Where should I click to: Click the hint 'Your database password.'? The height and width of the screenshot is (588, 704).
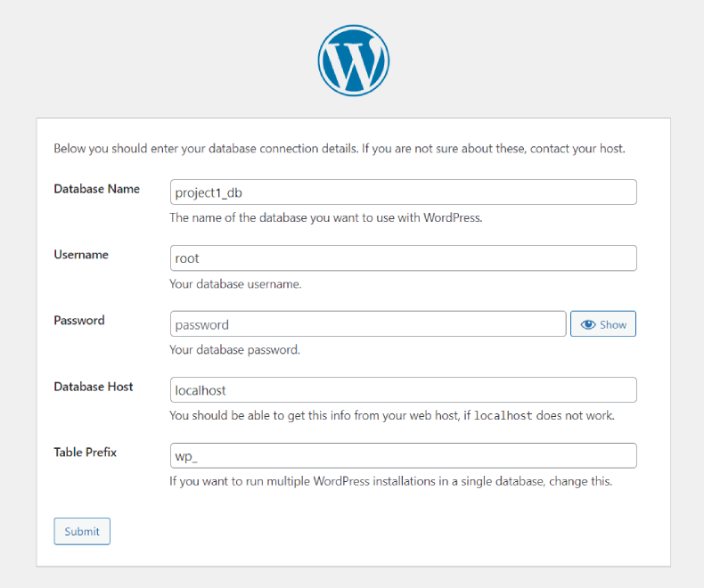234,349
